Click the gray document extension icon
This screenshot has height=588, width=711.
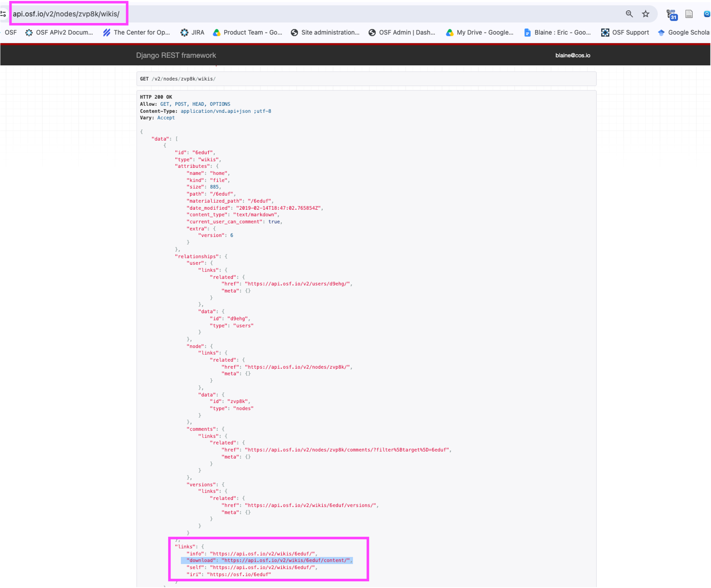[x=689, y=14]
